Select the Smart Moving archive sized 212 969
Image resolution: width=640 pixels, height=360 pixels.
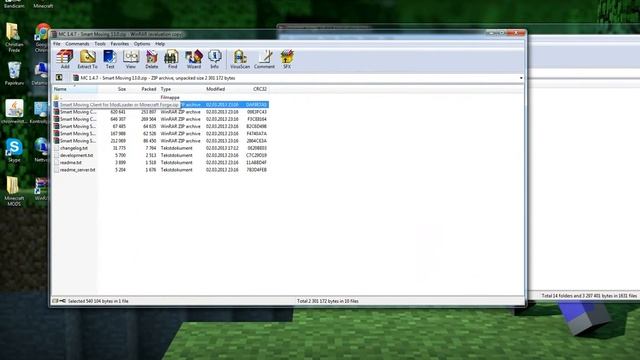tap(160, 141)
